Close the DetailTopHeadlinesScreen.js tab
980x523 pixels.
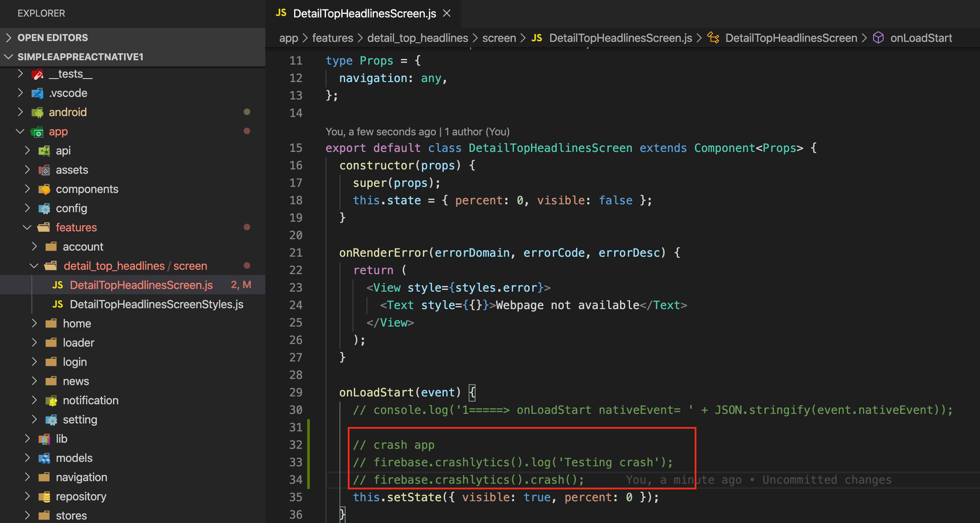coord(447,13)
